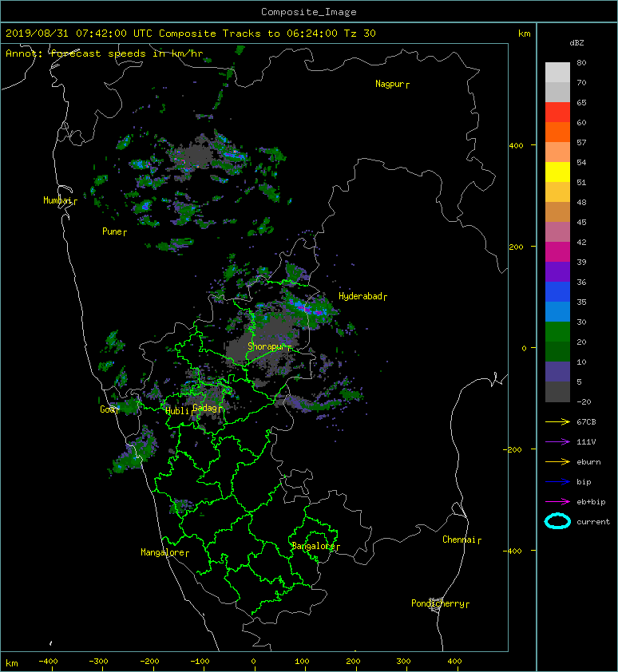Click the -400 tick on the right axis
This screenshot has height=672, width=618.
tap(513, 551)
